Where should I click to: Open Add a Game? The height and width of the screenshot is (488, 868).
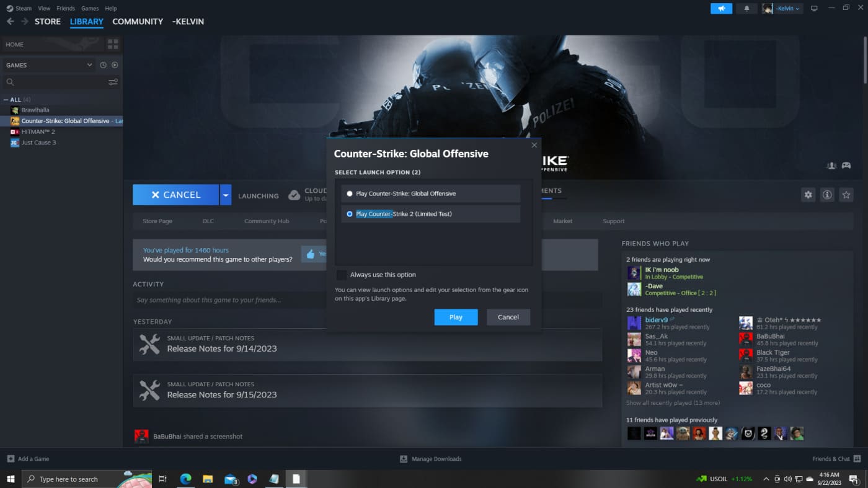(x=28, y=459)
